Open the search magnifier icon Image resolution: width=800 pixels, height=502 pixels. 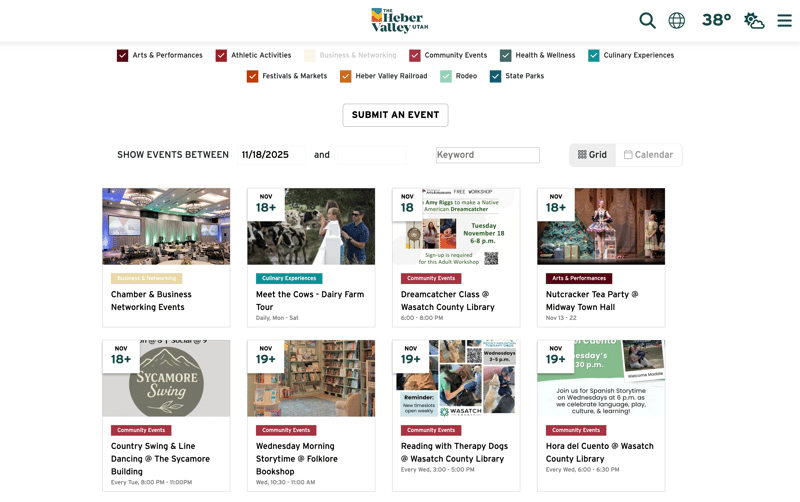tap(647, 21)
